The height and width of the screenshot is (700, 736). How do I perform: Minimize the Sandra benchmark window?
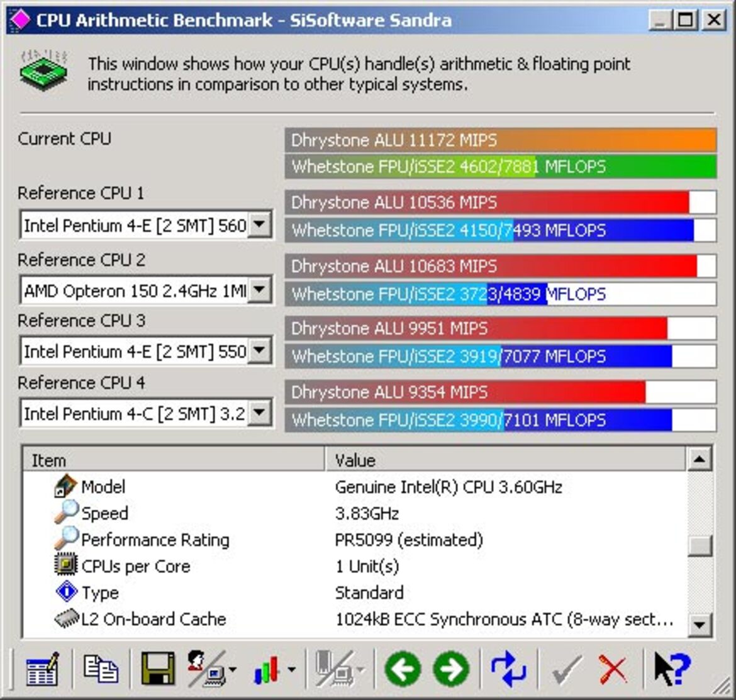pos(659,20)
